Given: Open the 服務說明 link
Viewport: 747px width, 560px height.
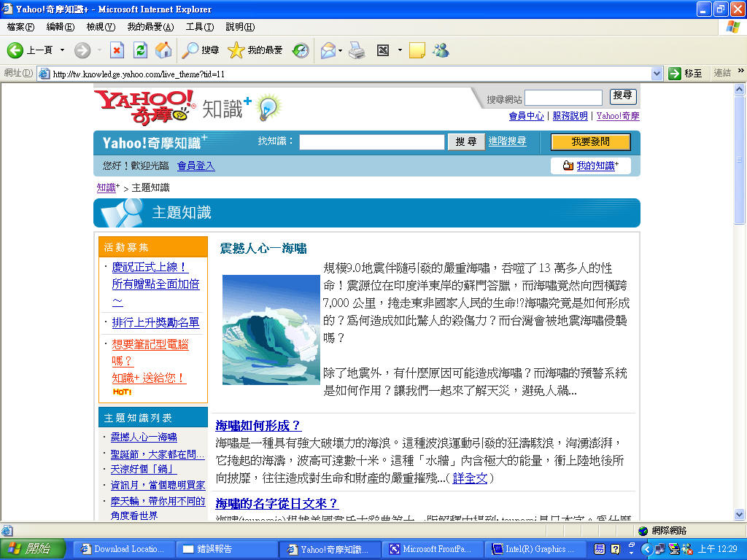Looking at the screenshot, I should click(570, 116).
